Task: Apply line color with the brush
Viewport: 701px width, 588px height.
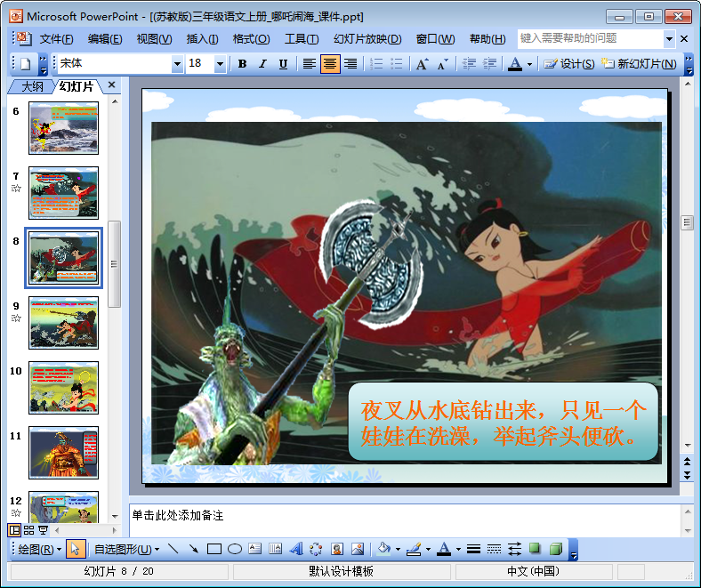Action: coord(414,549)
